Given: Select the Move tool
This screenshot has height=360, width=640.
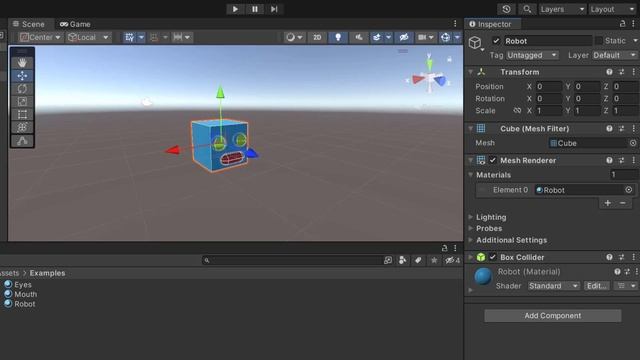Looking at the screenshot, I should coord(22,76).
